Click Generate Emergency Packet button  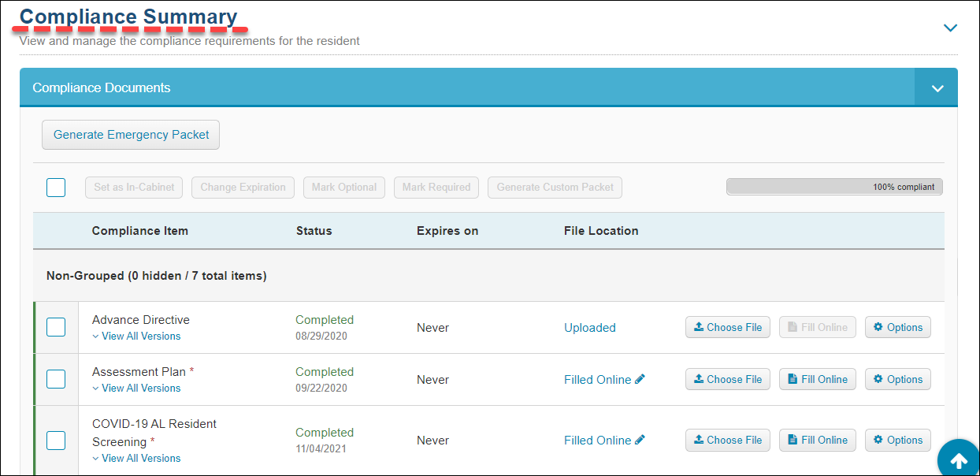pos(131,135)
